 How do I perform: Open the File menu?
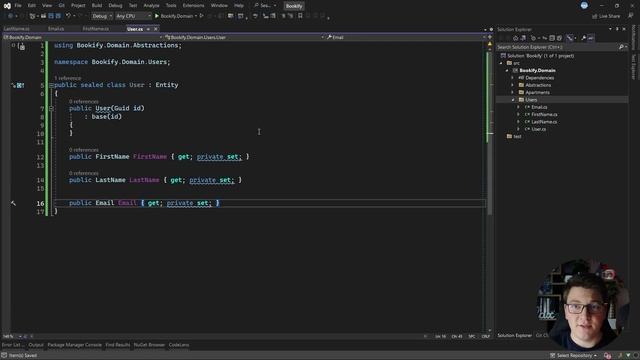tap(18, 6)
